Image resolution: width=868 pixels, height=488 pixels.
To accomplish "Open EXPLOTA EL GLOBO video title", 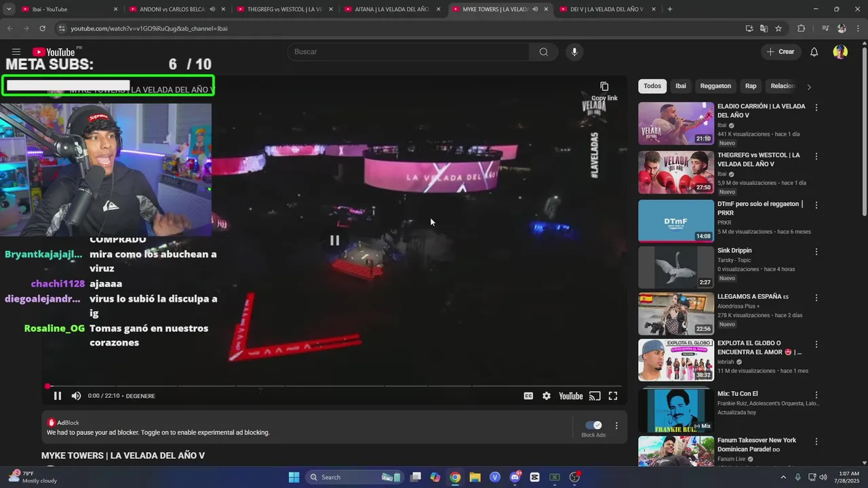I will (x=759, y=348).
